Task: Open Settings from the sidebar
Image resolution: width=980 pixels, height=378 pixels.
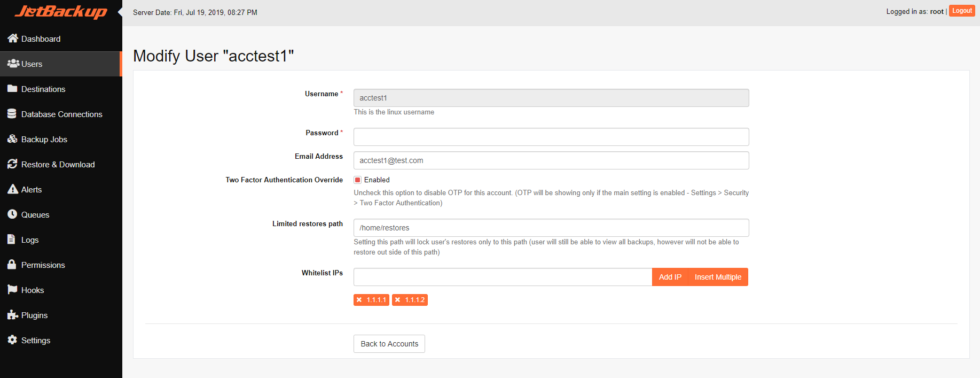Action: [x=61, y=340]
